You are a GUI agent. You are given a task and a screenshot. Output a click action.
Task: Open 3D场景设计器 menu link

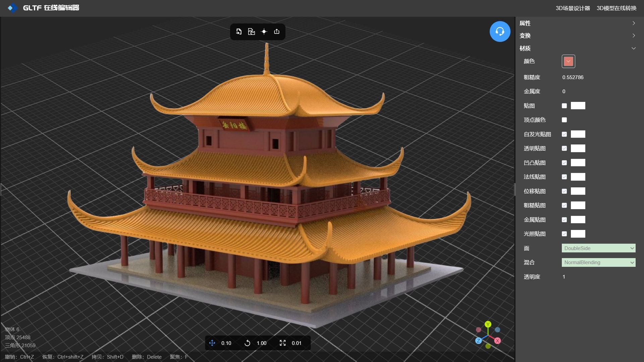pyautogui.click(x=573, y=8)
